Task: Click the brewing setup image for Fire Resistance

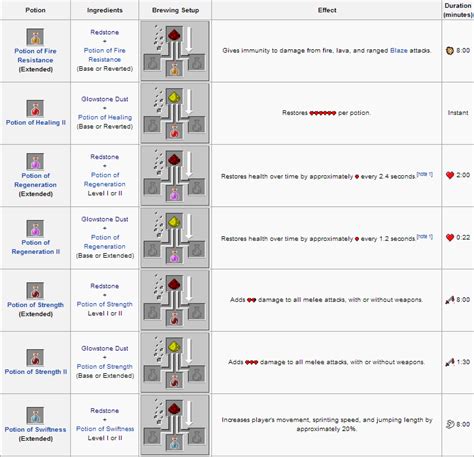Action: click(175, 51)
